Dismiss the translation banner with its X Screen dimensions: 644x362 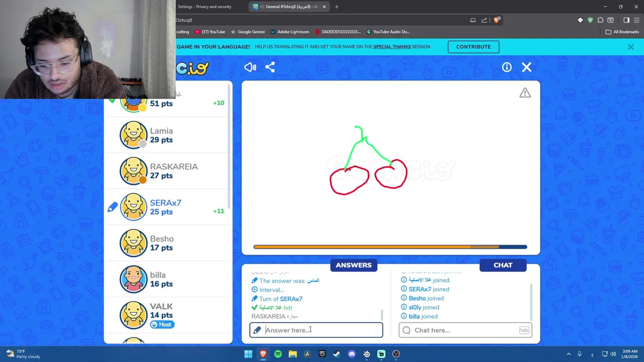630,47
